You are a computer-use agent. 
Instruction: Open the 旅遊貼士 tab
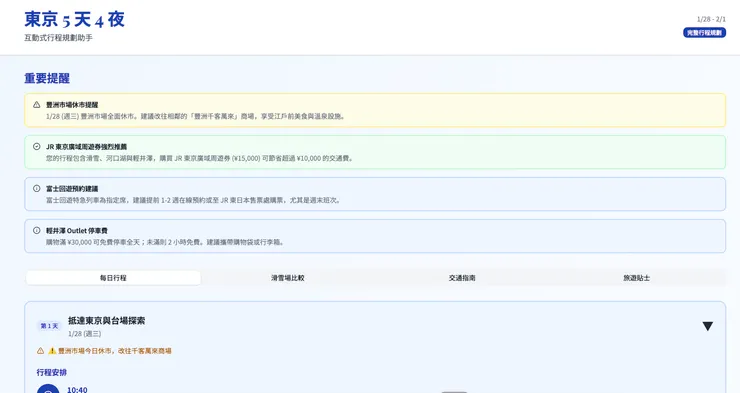pyautogui.click(x=637, y=278)
